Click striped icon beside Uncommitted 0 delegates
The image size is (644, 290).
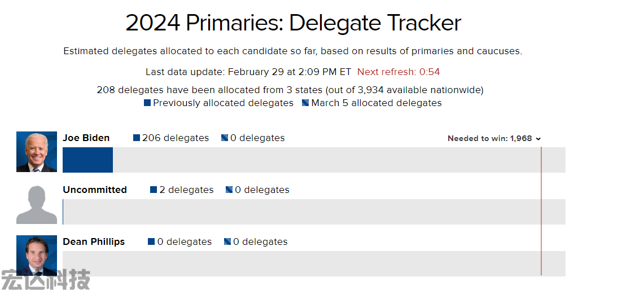[x=229, y=190]
